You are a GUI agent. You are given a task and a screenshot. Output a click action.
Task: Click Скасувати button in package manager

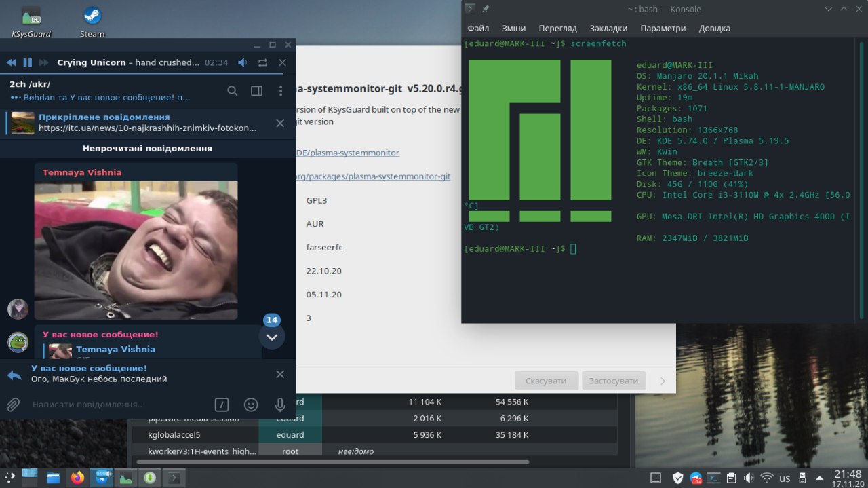[546, 381]
